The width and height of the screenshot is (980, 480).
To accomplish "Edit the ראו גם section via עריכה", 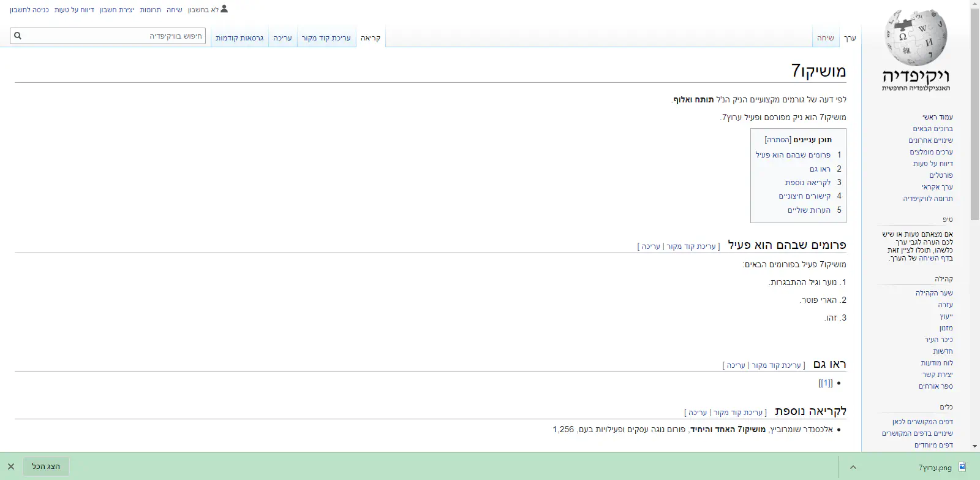I will point(736,365).
